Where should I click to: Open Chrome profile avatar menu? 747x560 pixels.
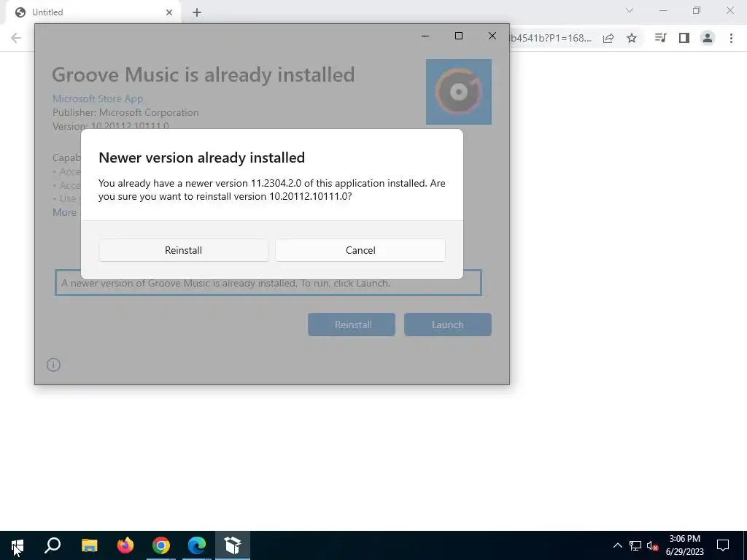[708, 38]
